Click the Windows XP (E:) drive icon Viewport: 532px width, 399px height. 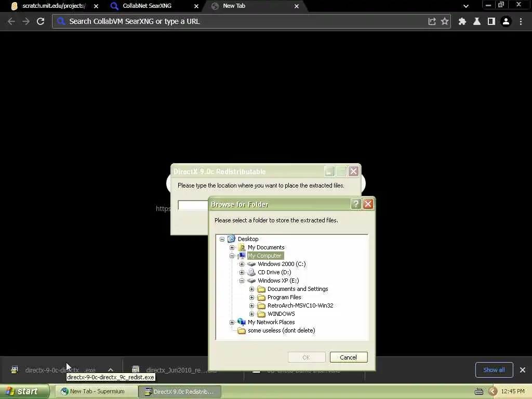(x=251, y=281)
